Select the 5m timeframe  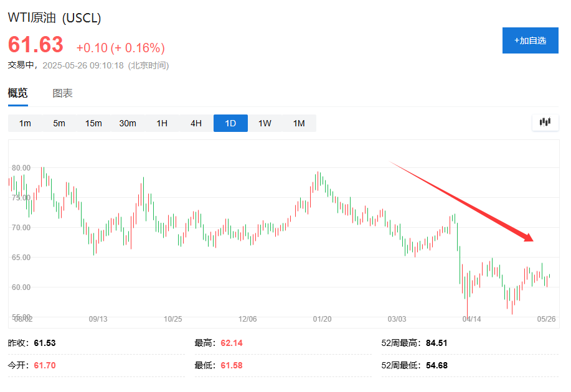coord(59,123)
